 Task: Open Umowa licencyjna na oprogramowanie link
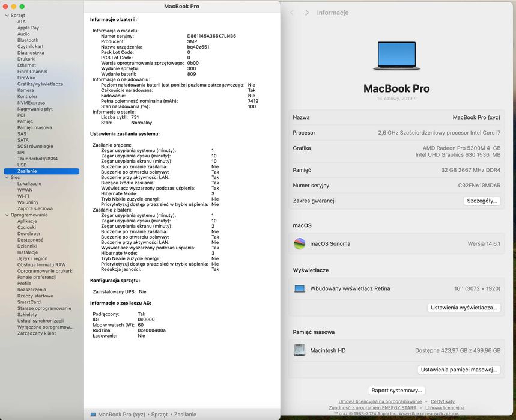pyautogui.click(x=380, y=401)
